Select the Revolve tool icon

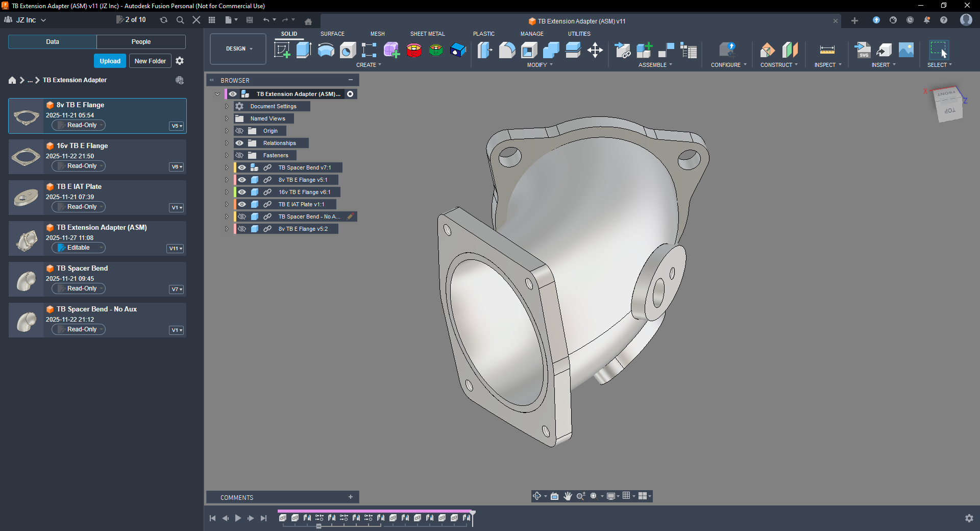tap(326, 50)
